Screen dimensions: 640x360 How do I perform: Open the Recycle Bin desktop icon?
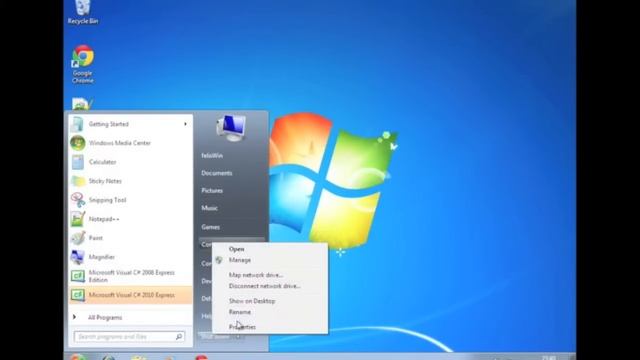83,12
